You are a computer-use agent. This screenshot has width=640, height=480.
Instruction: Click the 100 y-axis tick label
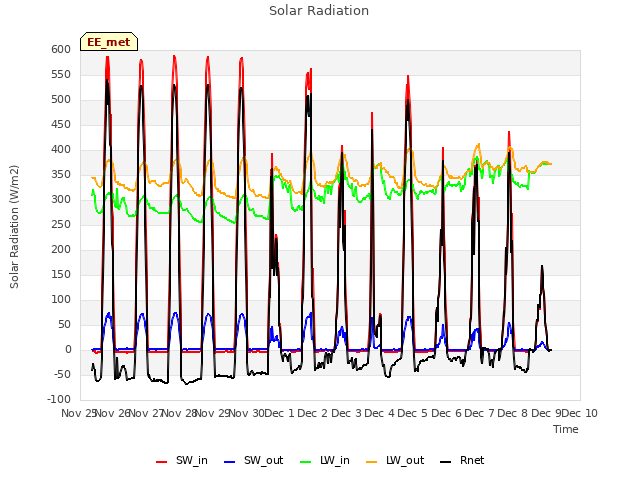tap(61, 300)
